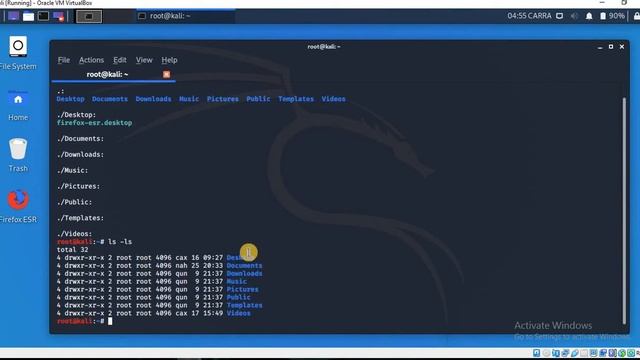The image size is (640, 360).
Task: Click Music in the ls -ls listing
Action: (237, 282)
